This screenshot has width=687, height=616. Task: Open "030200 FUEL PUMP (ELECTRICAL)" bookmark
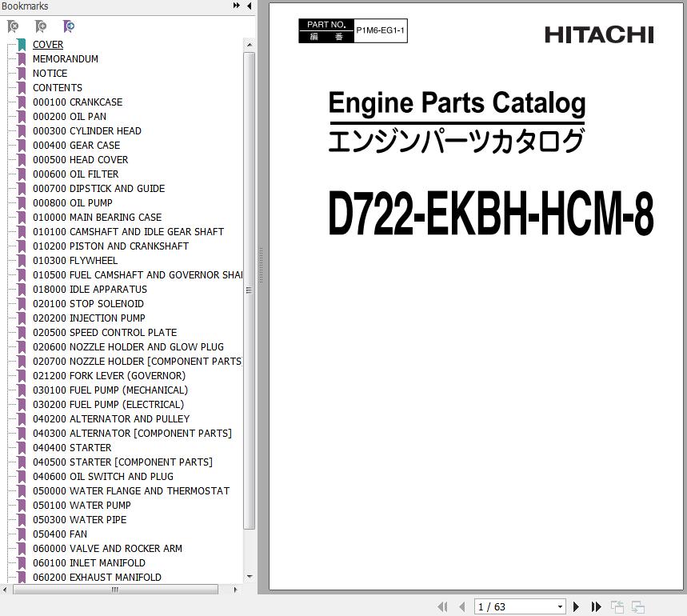coord(108,405)
